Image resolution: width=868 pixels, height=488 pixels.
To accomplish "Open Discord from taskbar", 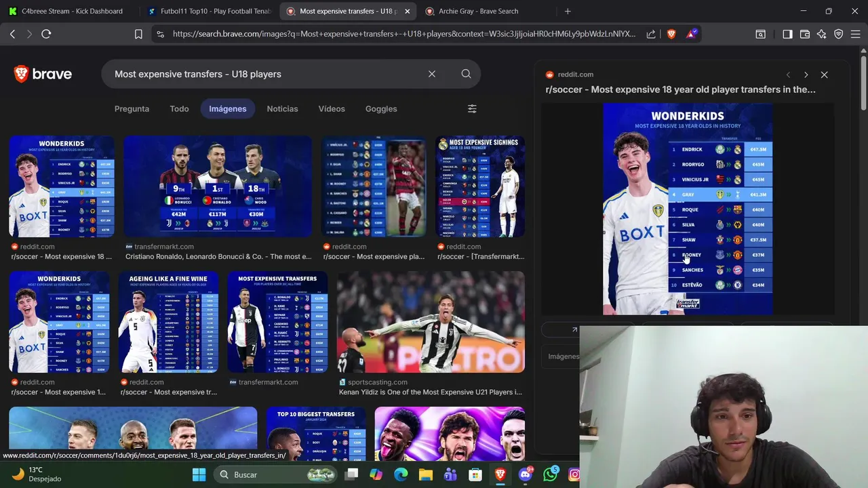I will click(525, 474).
